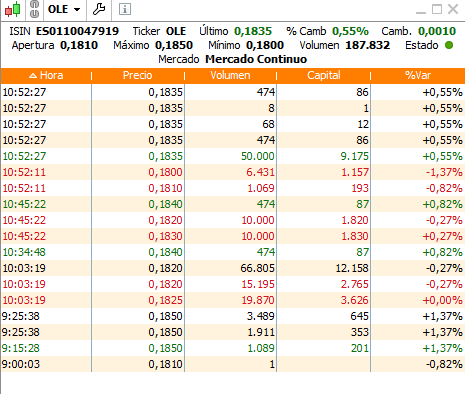Sort by the Hora column header
The image size is (465, 394).
coord(46,75)
